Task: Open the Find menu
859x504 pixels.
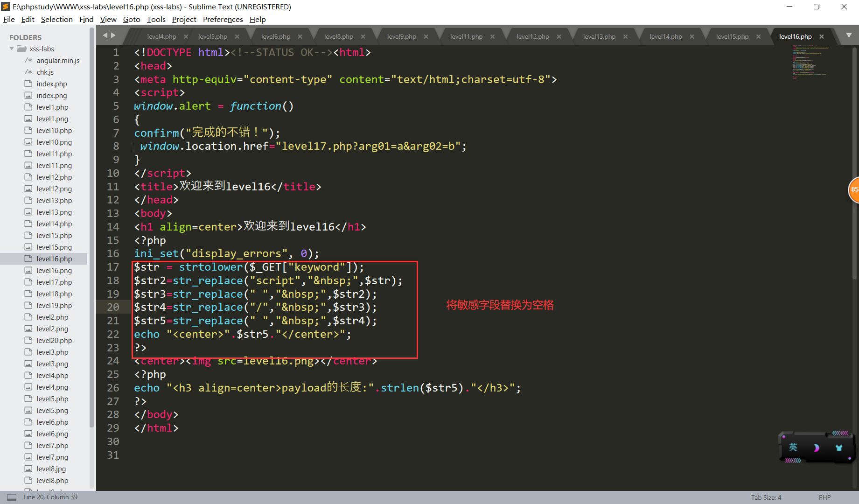Action: pos(86,19)
